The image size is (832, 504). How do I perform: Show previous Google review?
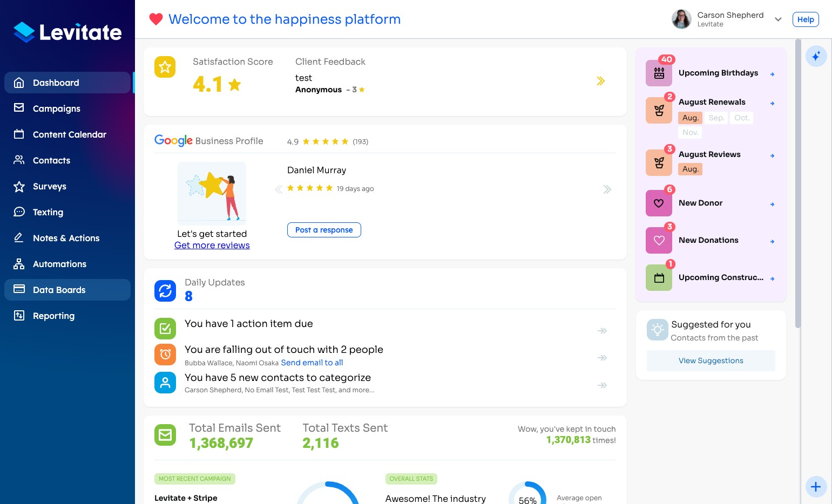click(279, 189)
